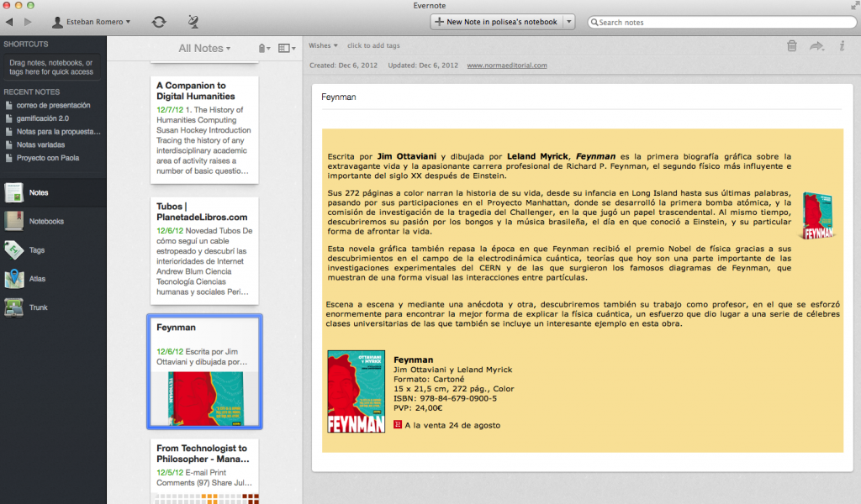Open 'Tubos | PlanetadeLibros.com' note card
The height and width of the screenshot is (504, 861).
[x=204, y=250]
